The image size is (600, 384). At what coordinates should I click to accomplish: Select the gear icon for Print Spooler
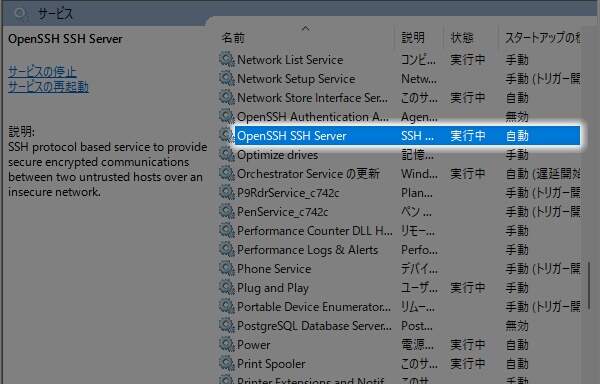[227, 364]
